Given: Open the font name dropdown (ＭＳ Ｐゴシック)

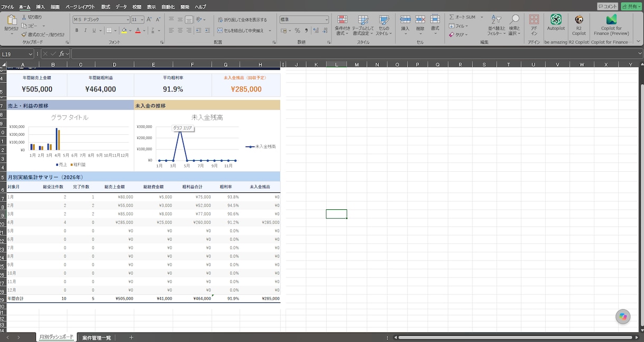Looking at the screenshot, I should pos(127,20).
